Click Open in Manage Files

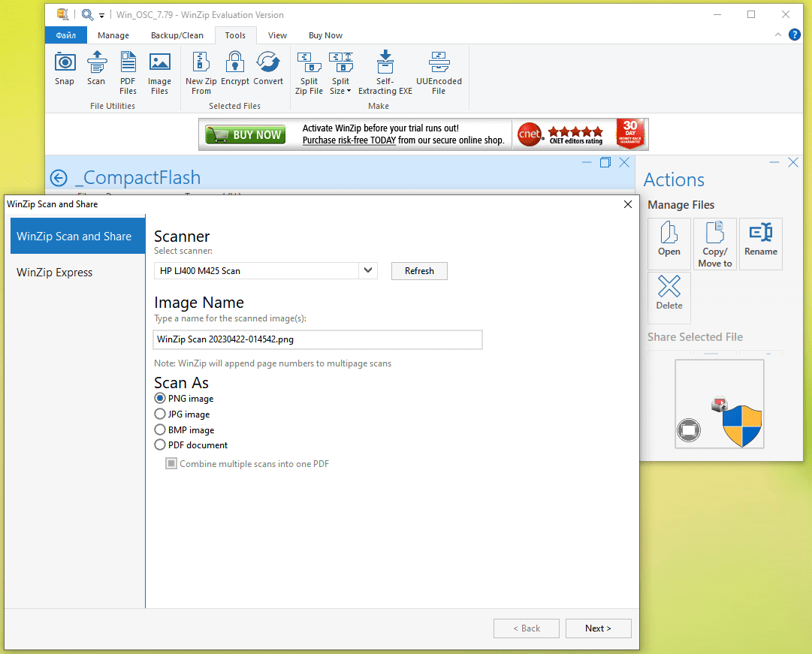(x=669, y=243)
